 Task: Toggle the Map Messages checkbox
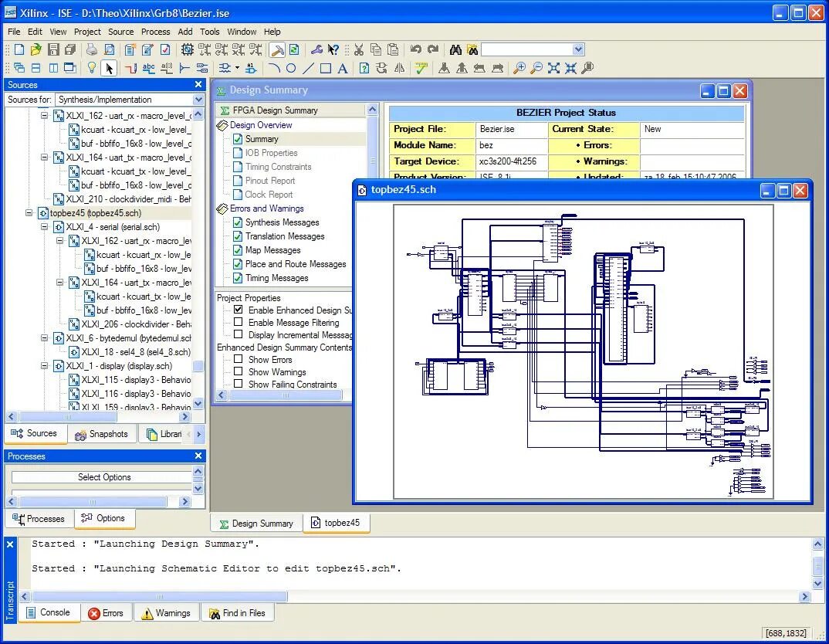coord(238,250)
